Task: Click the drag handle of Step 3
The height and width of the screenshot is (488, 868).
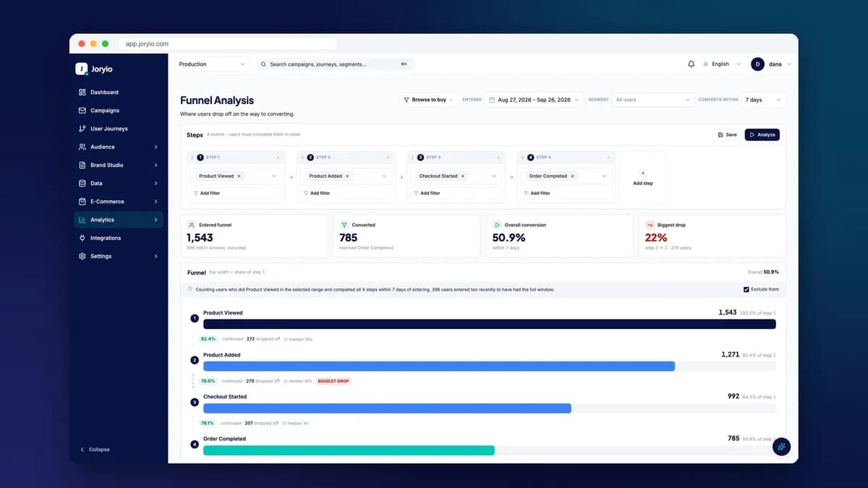Action: [412, 157]
